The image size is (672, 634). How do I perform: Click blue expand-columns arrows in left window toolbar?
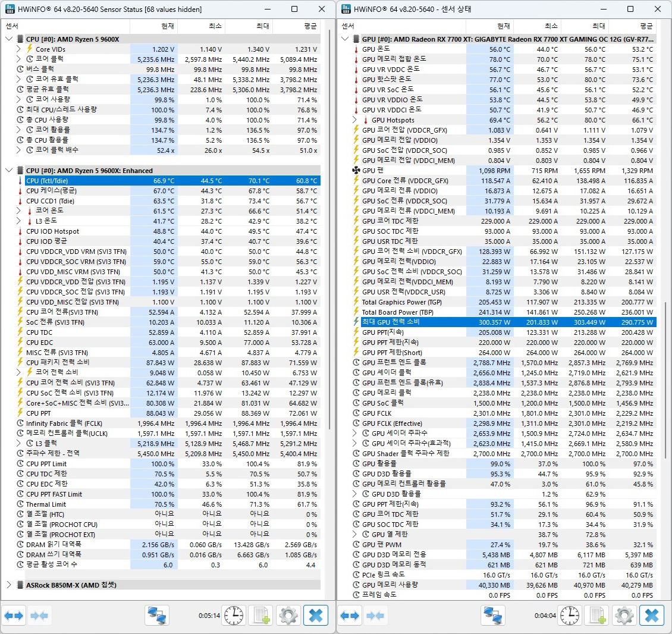tap(14, 616)
